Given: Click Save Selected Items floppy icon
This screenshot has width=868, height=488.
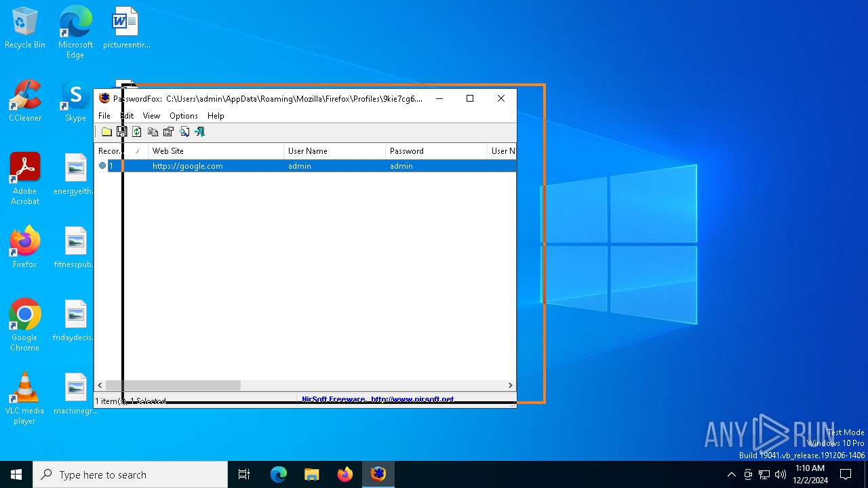Looking at the screenshot, I should click(x=122, y=132).
